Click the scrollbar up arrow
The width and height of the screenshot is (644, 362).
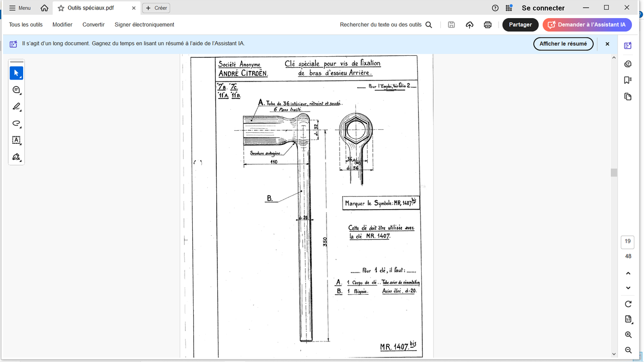pos(614,57)
